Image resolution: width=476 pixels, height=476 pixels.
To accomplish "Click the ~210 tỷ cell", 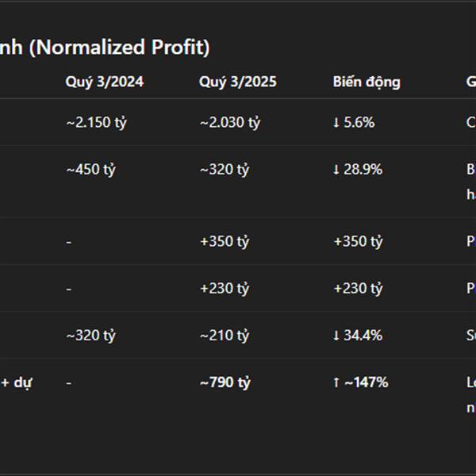I will click(225, 335).
